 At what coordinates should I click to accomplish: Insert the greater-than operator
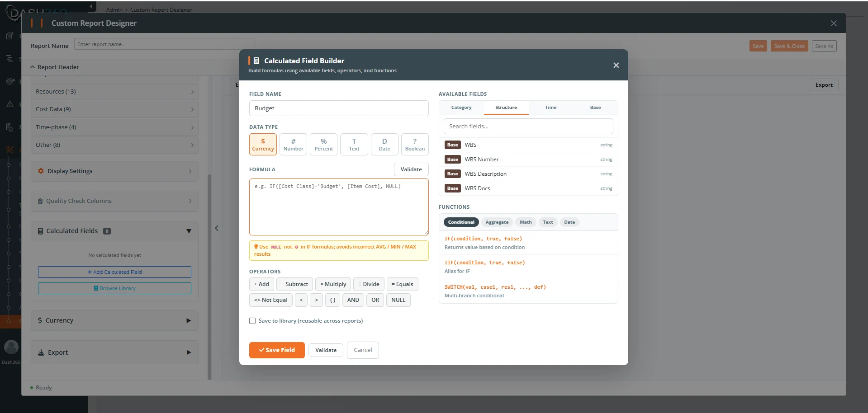tap(316, 300)
